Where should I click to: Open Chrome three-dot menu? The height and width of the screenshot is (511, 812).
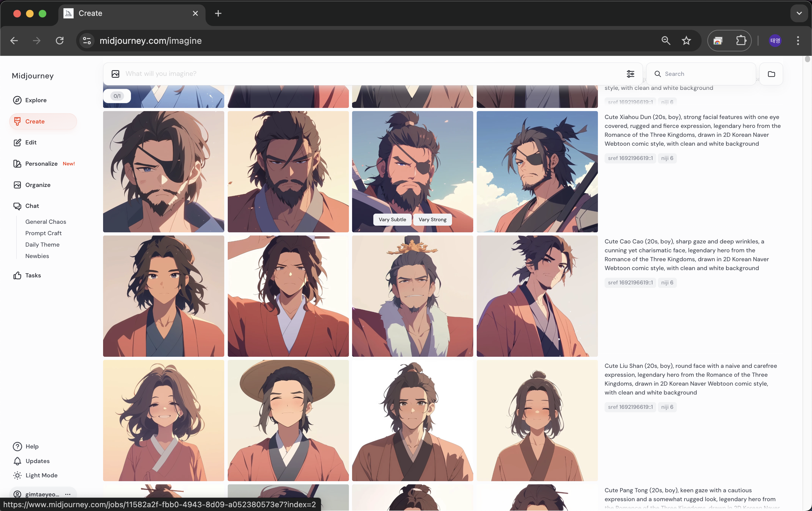797,41
